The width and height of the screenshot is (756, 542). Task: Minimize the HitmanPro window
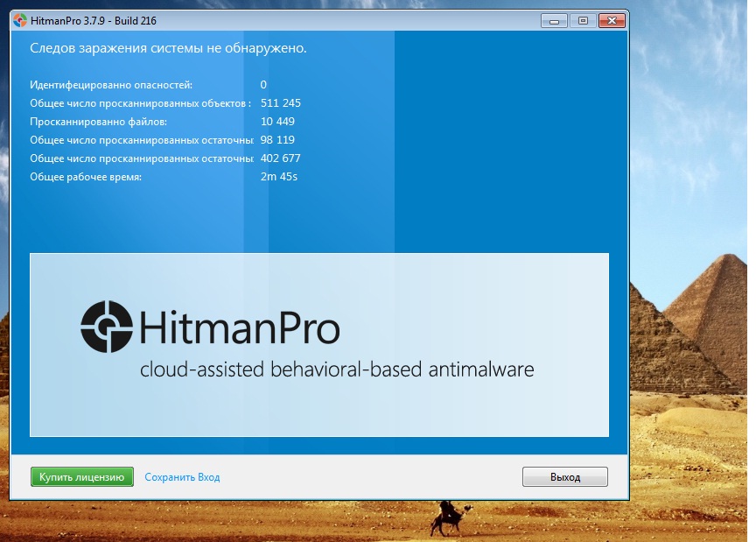tap(554, 21)
